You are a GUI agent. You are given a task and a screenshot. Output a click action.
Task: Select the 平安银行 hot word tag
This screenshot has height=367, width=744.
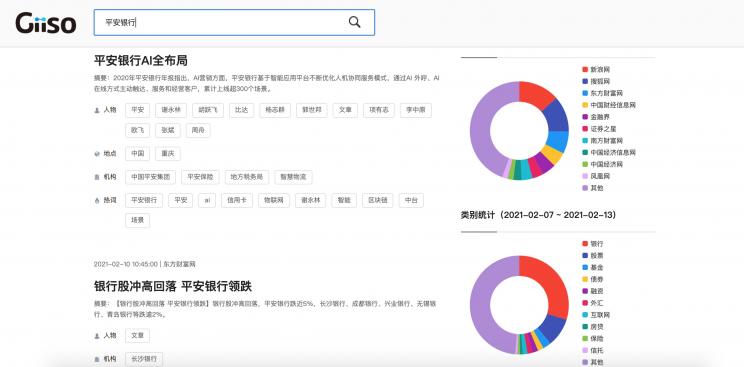pyautogui.click(x=144, y=200)
